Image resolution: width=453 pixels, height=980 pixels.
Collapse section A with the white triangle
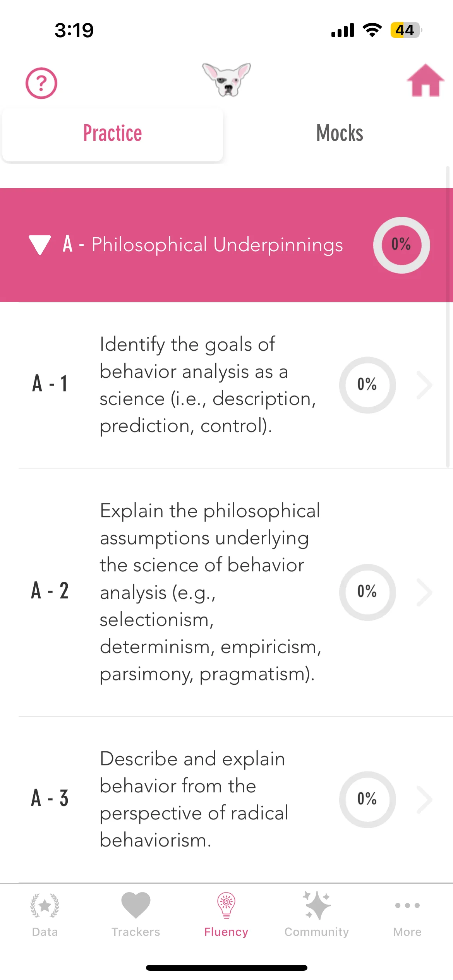point(40,245)
